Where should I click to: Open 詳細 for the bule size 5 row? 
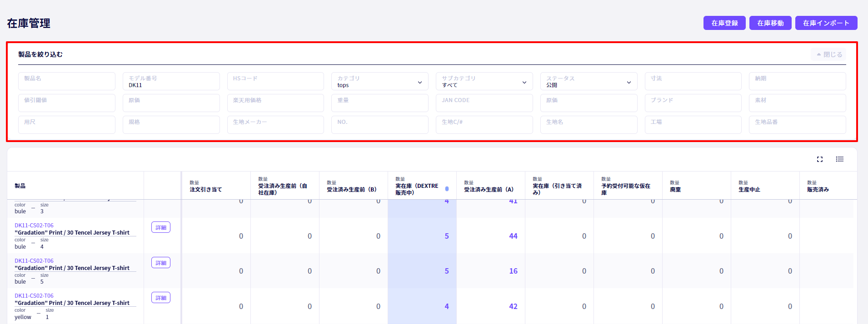pos(161,263)
